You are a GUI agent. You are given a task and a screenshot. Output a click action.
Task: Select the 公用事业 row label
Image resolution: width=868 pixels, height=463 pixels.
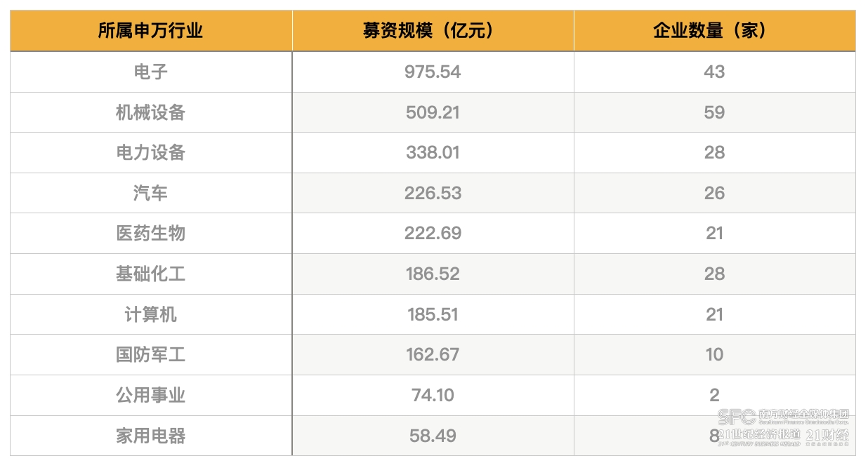coord(151,396)
